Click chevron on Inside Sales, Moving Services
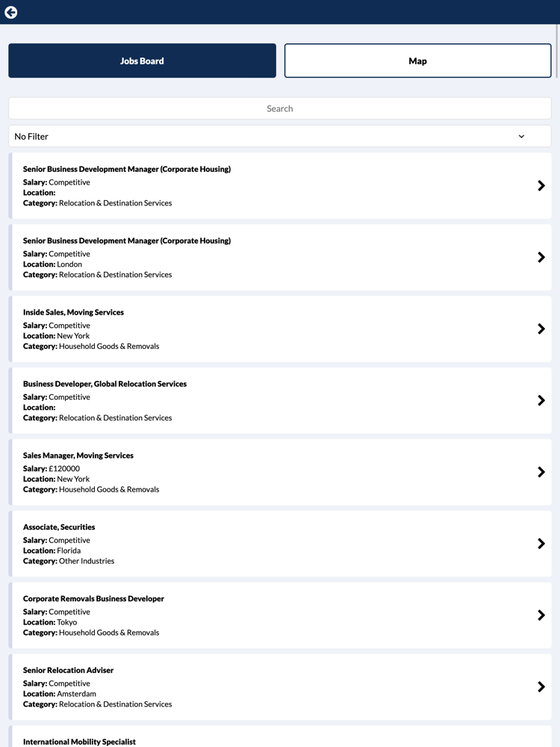This screenshot has width=560, height=747. [541, 329]
